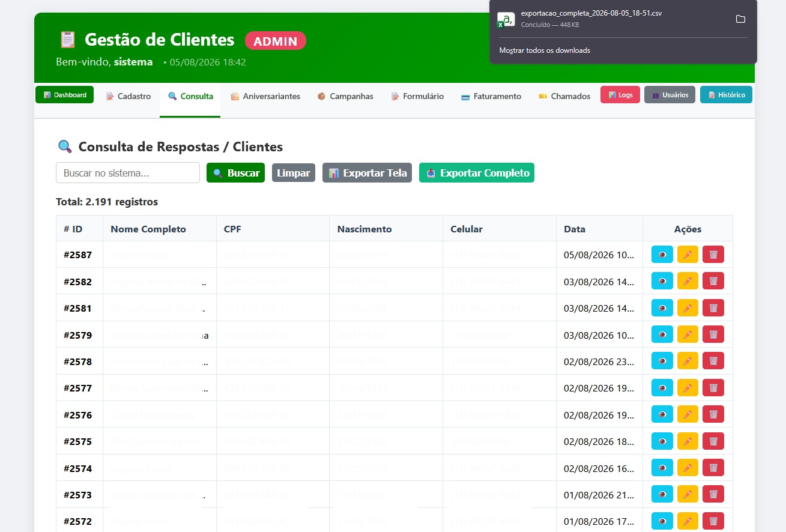
Task: Open the Usuários admin button
Action: click(670, 95)
